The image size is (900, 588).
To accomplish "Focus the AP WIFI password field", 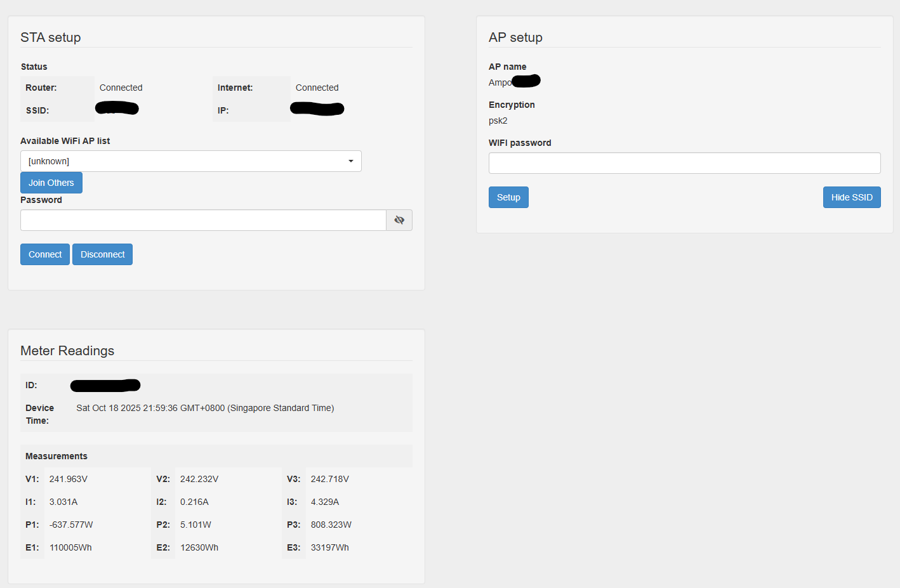I will (x=684, y=163).
